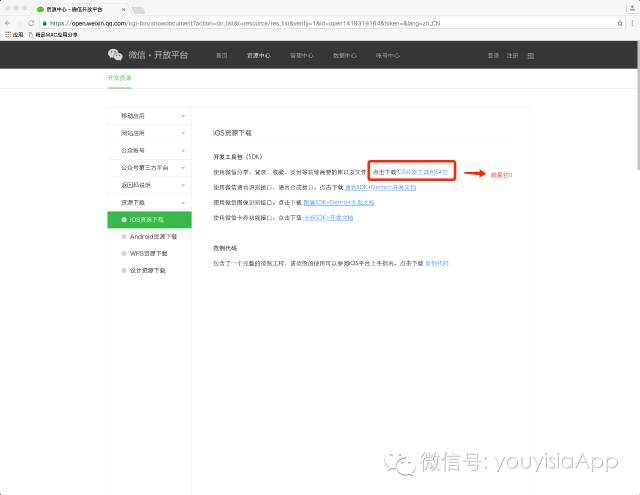The image size is (640, 495).
Task: Expand the 移动应用 sidebar section
Action: pyautogui.click(x=149, y=116)
